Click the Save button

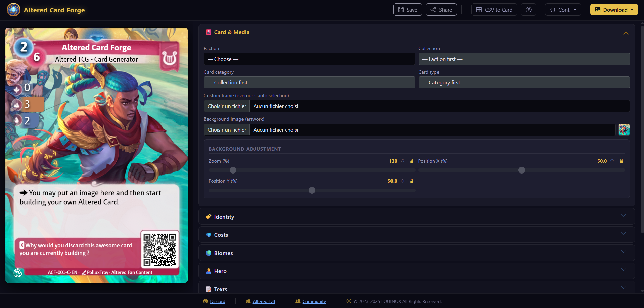pos(408,10)
